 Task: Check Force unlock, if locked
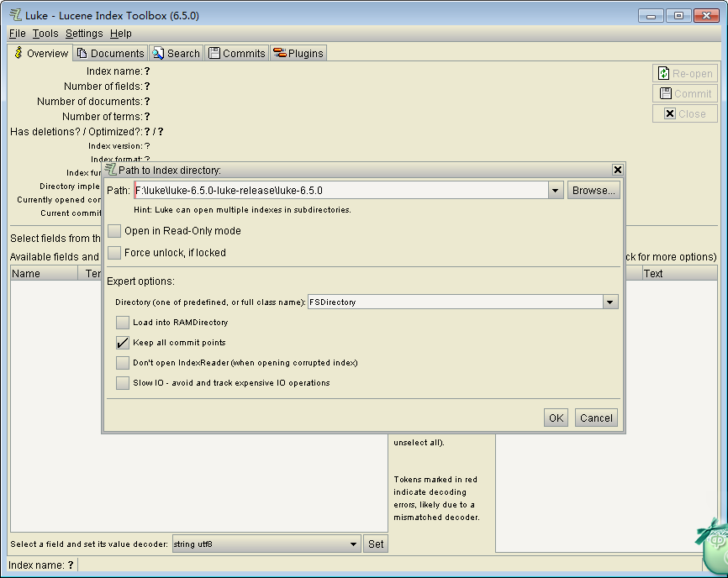[114, 252]
